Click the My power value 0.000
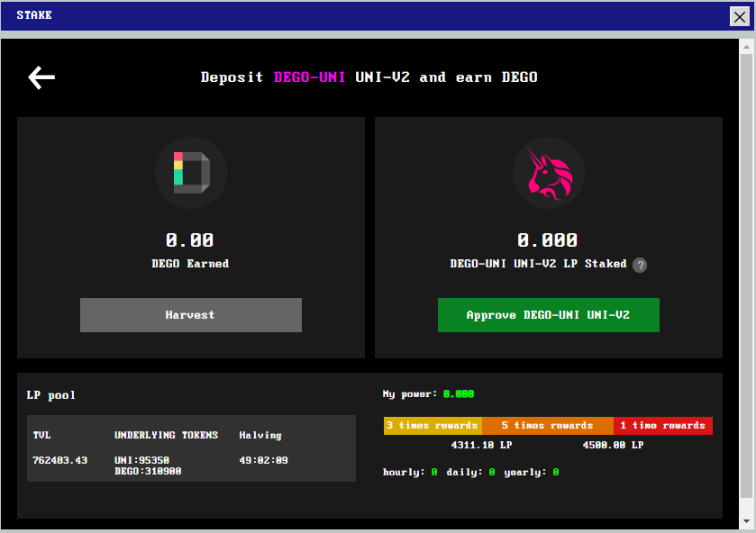Viewport: 756px width, 533px height. click(x=459, y=394)
